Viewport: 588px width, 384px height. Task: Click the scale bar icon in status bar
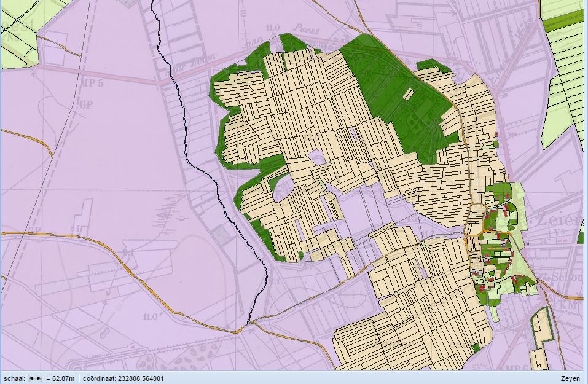[35, 378]
